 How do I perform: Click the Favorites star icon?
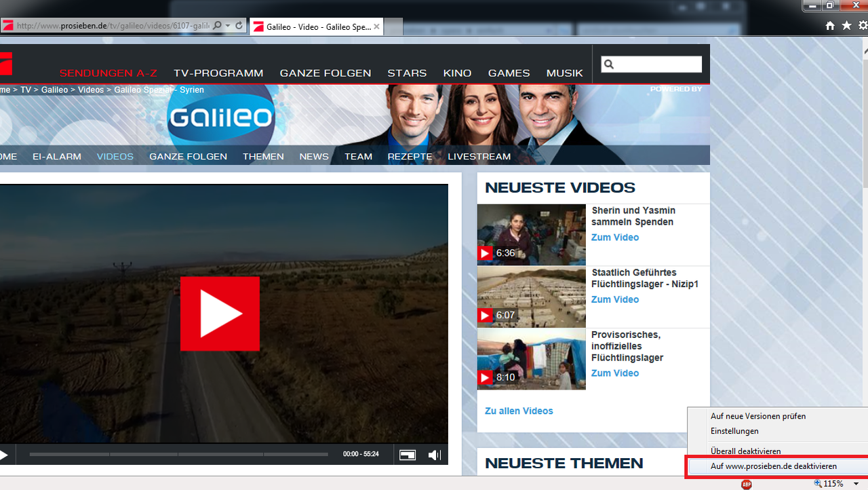tap(846, 26)
